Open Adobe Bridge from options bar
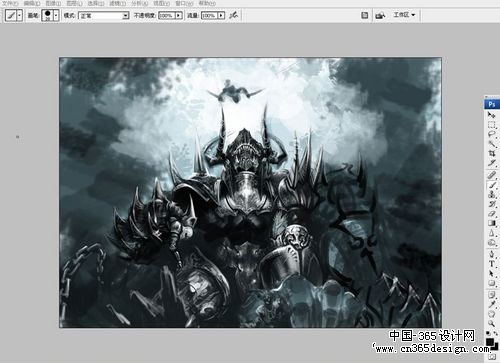 click(380, 15)
